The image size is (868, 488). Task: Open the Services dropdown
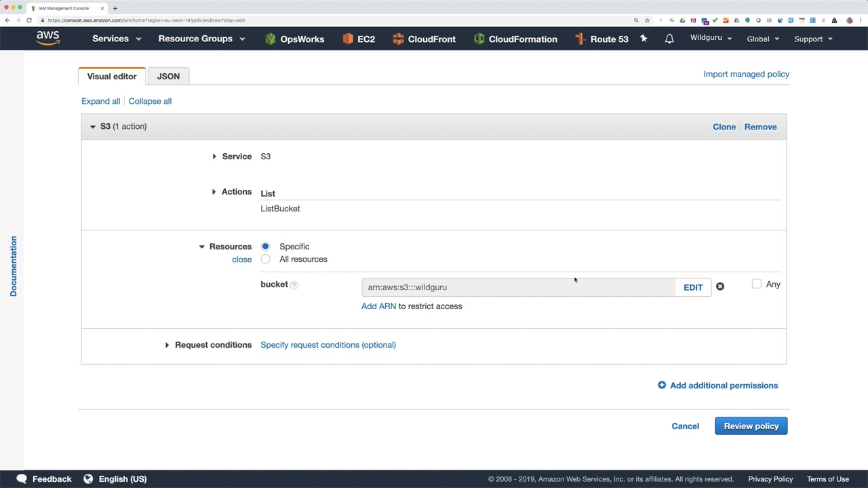(x=117, y=39)
